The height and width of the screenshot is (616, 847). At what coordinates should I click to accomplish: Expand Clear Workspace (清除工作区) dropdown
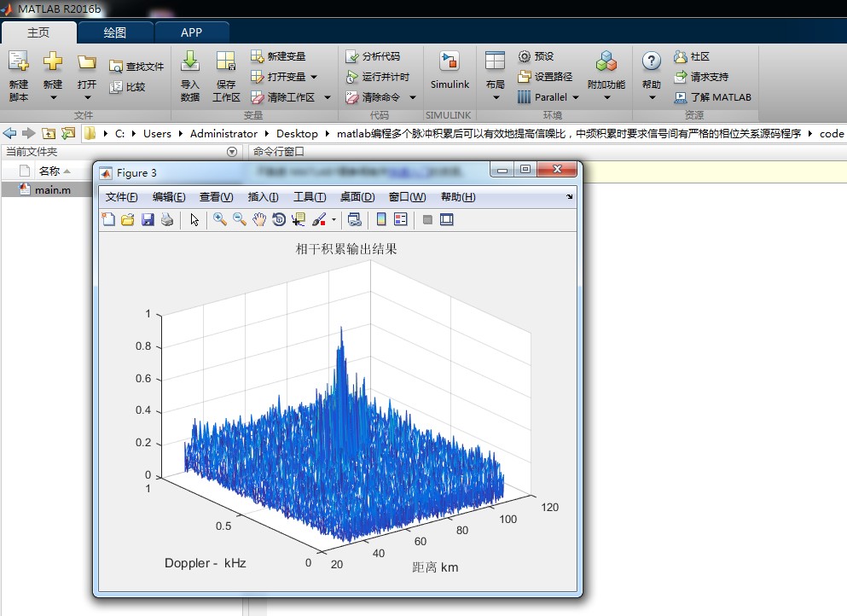pos(328,97)
